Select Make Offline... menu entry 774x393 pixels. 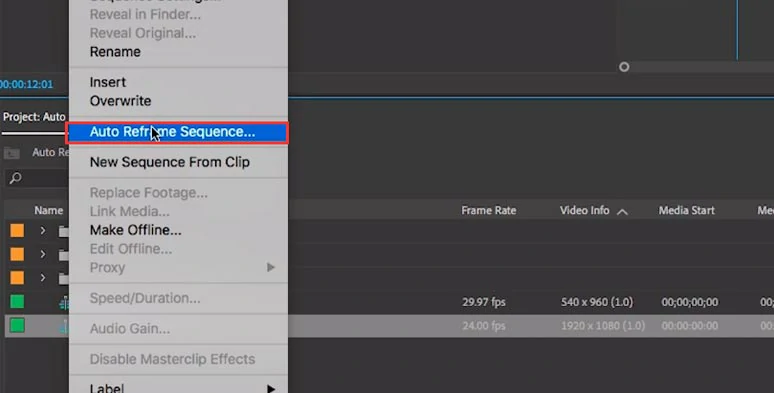(x=136, y=230)
